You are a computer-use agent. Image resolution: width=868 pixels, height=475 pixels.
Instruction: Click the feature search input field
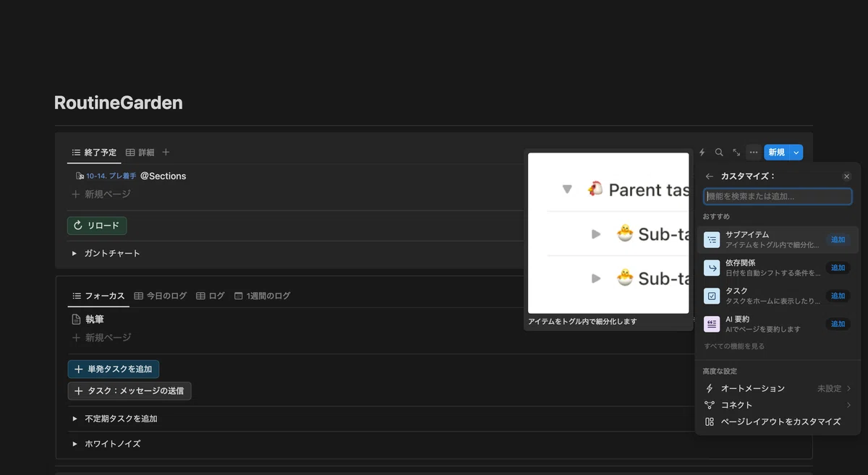[x=778, y=197]
